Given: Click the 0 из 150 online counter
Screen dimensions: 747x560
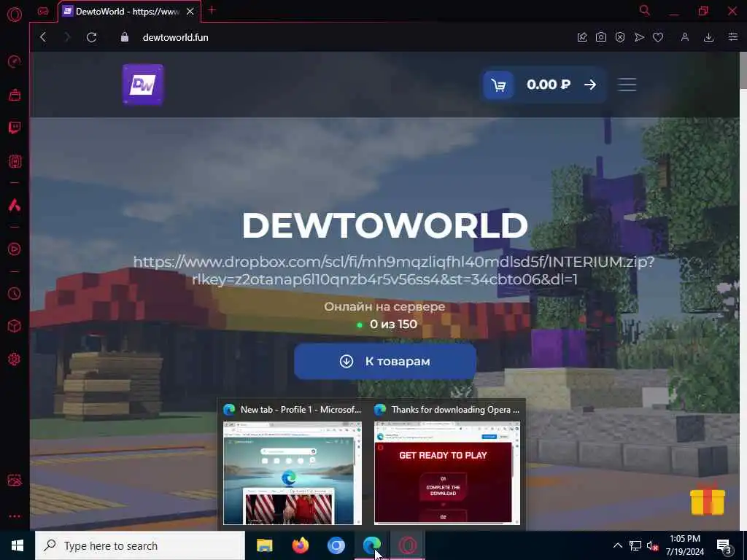Looking at the screenshot, I should tap(393, 324).
